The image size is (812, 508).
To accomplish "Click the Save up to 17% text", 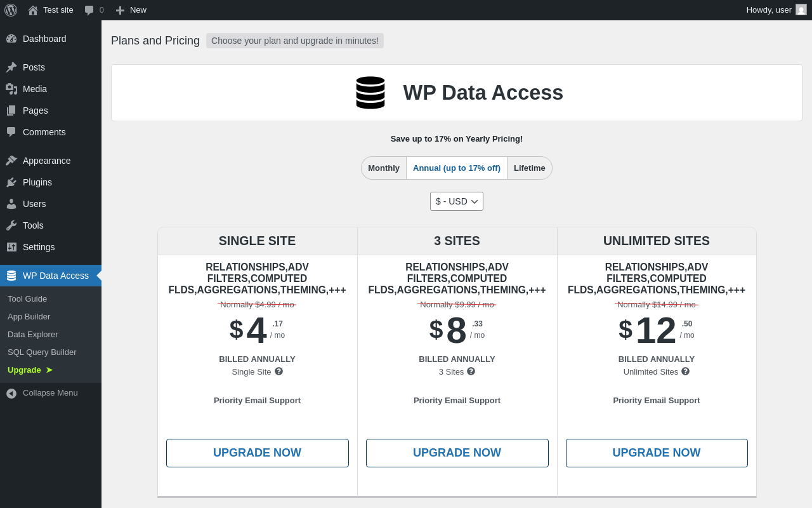I will pyautogui.click(x=457, y=139).
